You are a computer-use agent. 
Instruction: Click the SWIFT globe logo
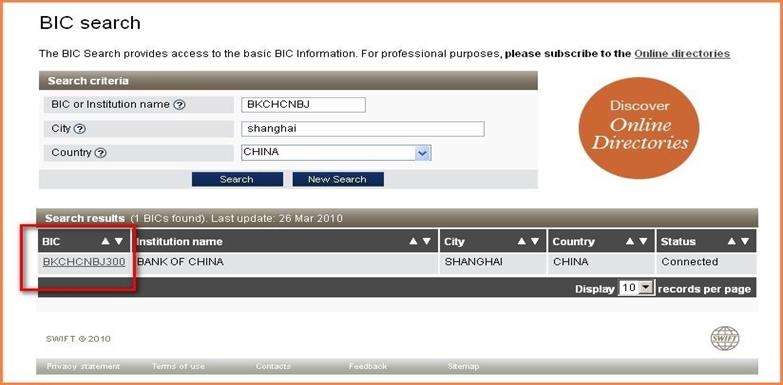725,339
